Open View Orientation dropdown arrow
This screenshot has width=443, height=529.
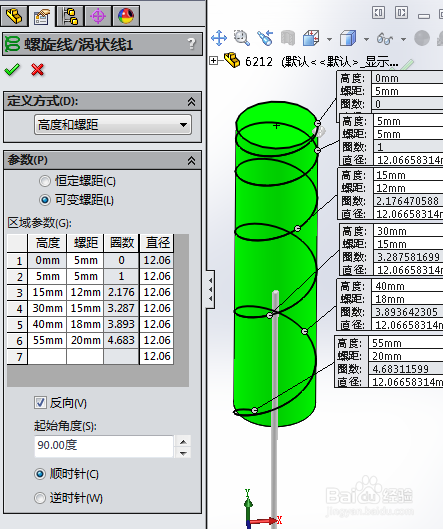point(329,39)
